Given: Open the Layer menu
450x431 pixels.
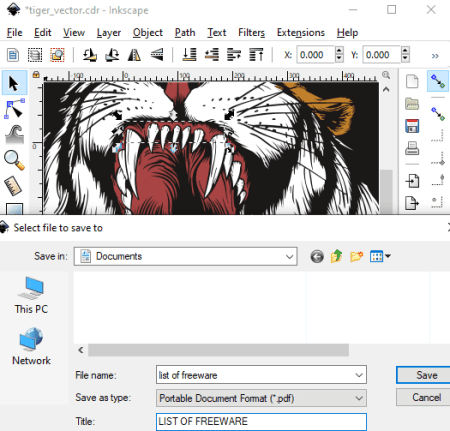Looking at the screenshot, I should (x=109, y=33).
